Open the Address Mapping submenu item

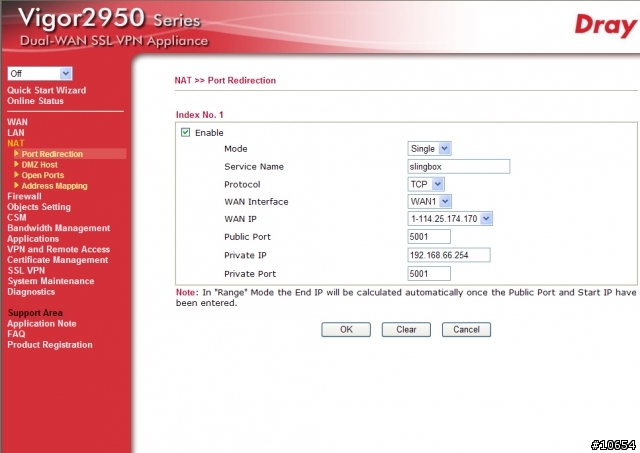pyautogui.click(x=54, y=186)
